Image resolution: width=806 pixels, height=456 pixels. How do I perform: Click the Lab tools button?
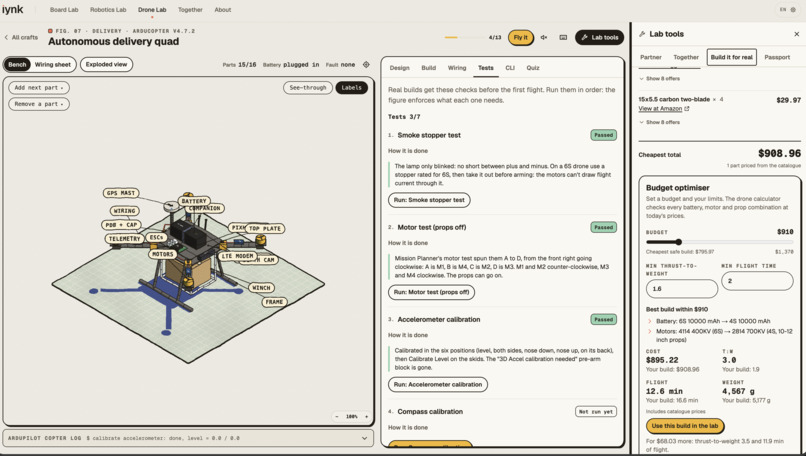pos(599,38)
